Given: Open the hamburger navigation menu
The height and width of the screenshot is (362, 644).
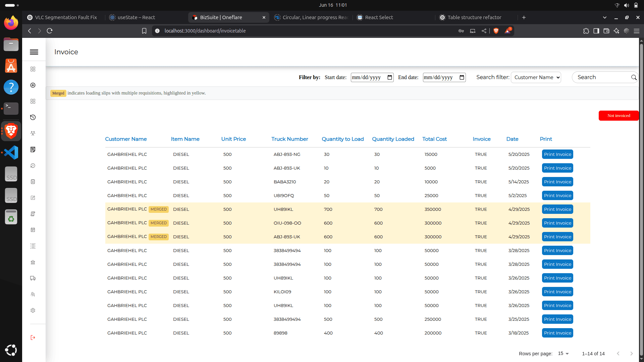Looking at the screenshot, I should [x=34, y=52].
